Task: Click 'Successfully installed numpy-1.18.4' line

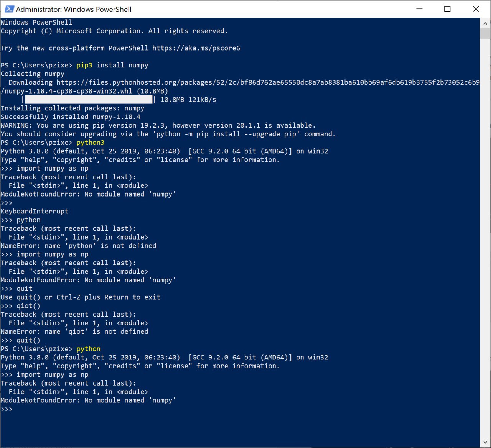Action: (x=71, y=117)
